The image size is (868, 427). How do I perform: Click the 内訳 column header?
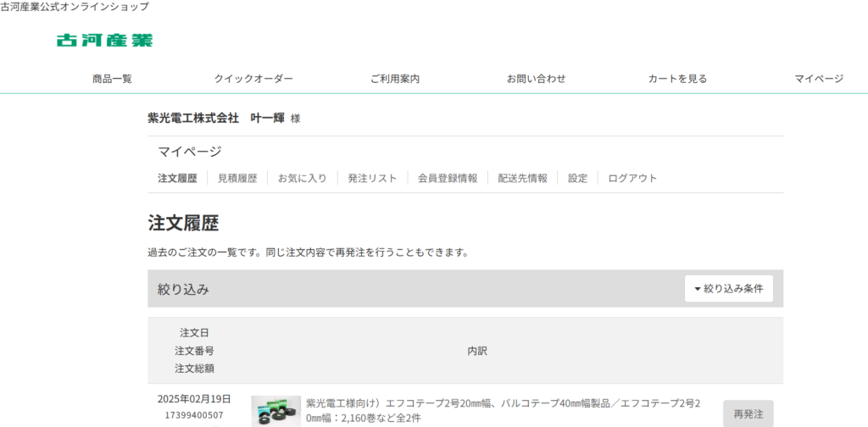(x=477, y=351)
